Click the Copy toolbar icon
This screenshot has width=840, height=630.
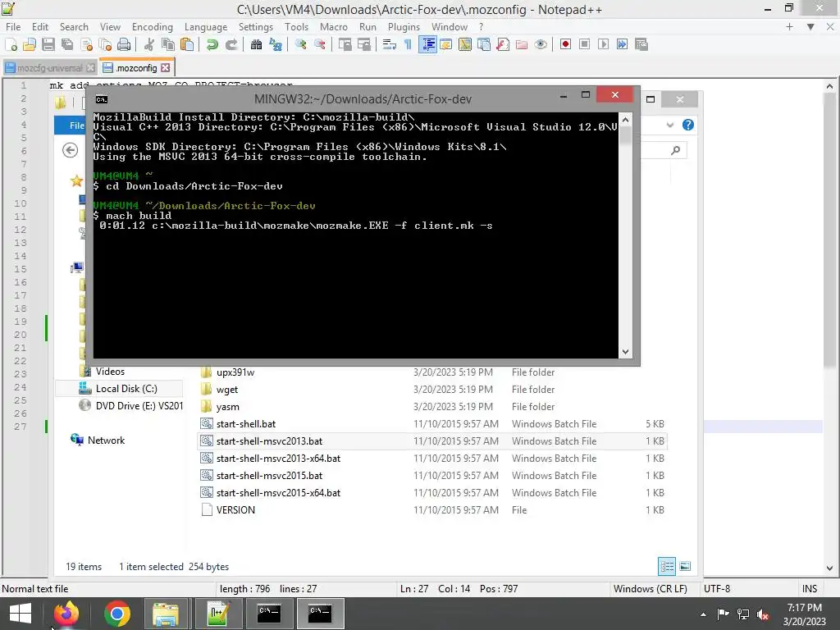167,44
